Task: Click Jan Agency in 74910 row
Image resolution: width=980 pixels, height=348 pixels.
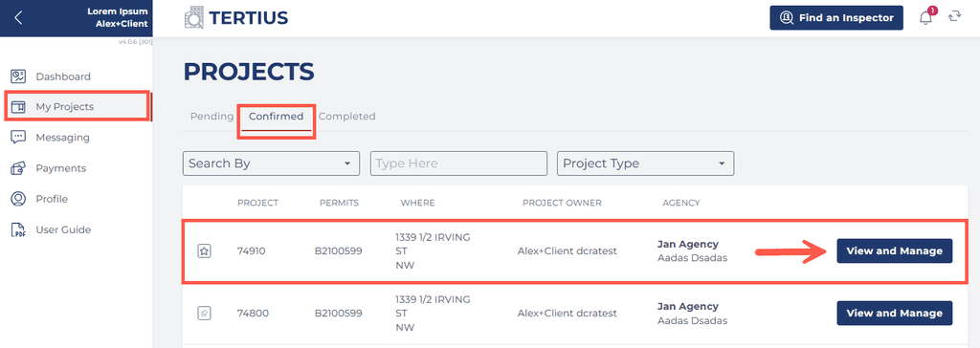Action: pos(687,245)
